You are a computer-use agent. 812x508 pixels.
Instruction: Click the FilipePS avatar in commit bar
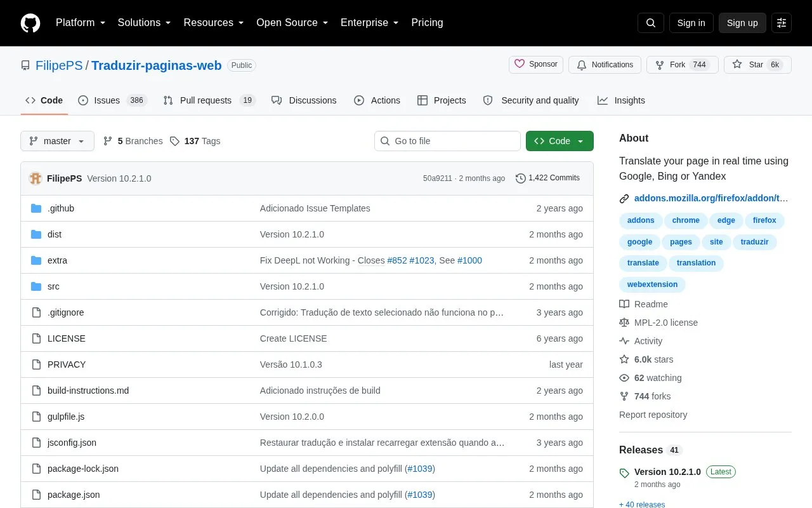36,178
